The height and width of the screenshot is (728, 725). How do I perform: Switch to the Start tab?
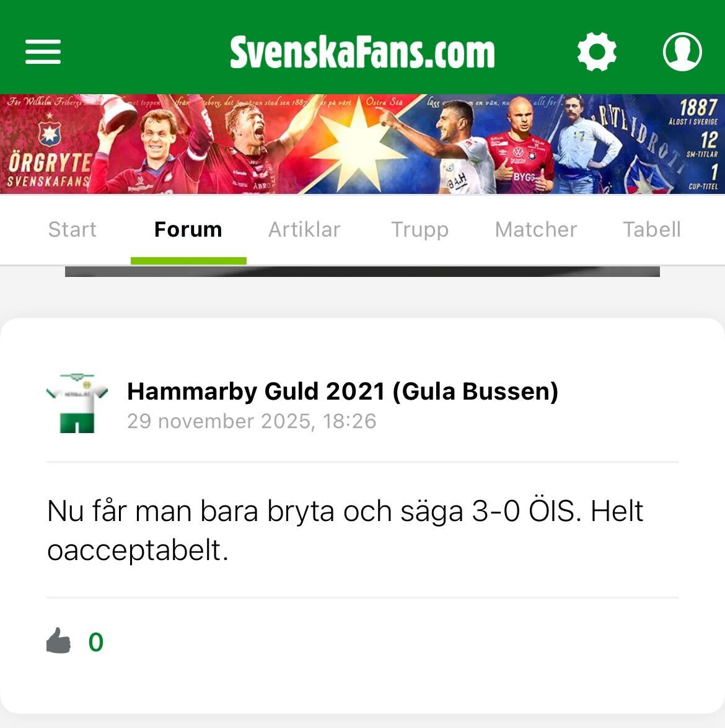tap(72, 229)
